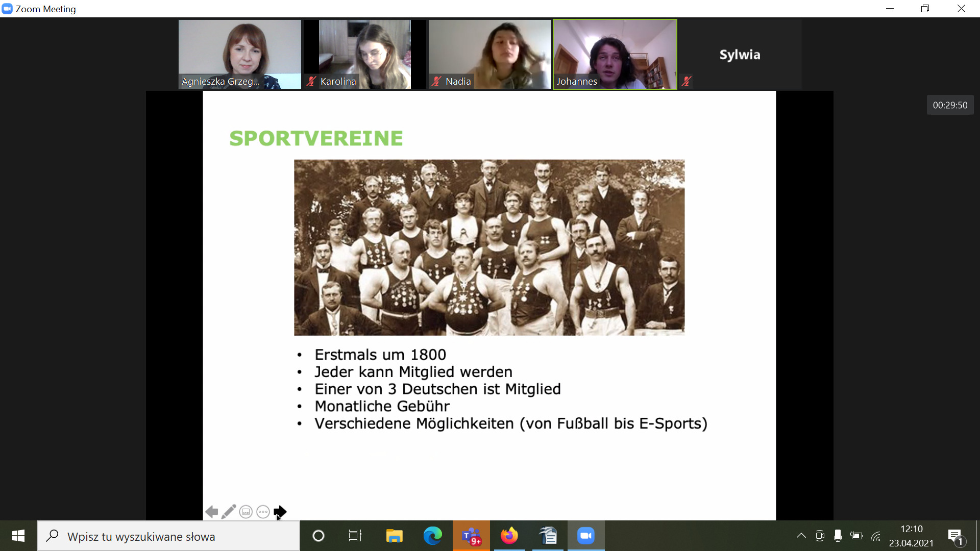Viewport: 980px width, 551px height.
Task: Click bullet 'Erstmals um 1800'
Action: [380, 355]
